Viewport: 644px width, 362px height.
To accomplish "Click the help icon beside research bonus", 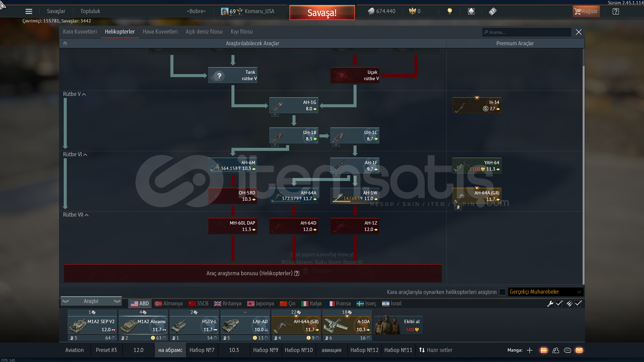I will point(297,274).
